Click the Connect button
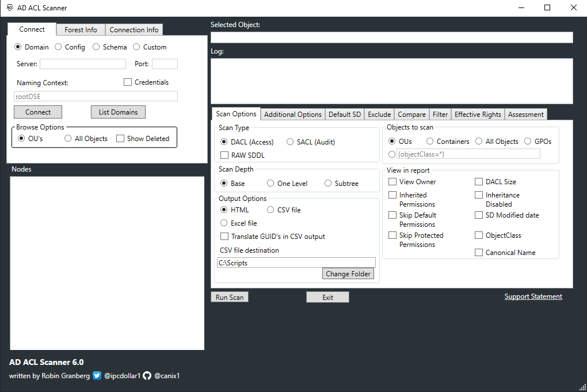This screenshot has height=392, width=587. pos(38,112)
